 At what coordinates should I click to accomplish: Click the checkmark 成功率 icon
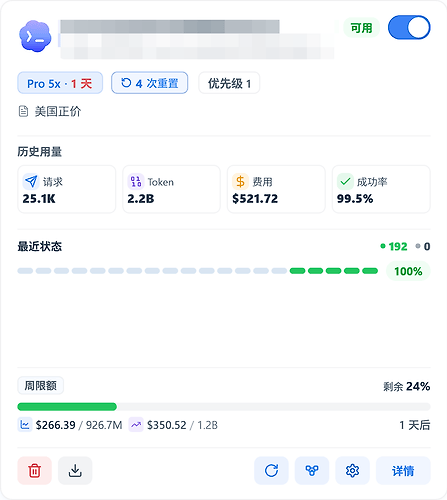point(345,182)
